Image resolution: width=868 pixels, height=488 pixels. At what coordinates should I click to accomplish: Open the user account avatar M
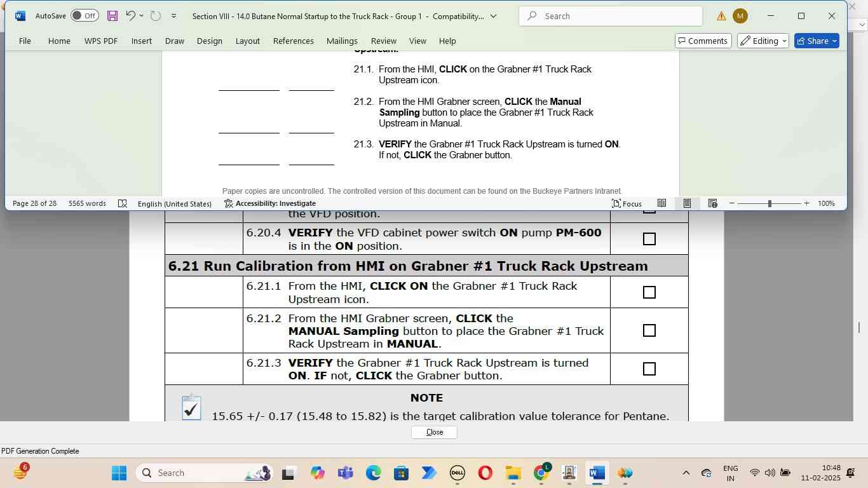(x=740, y=16)
